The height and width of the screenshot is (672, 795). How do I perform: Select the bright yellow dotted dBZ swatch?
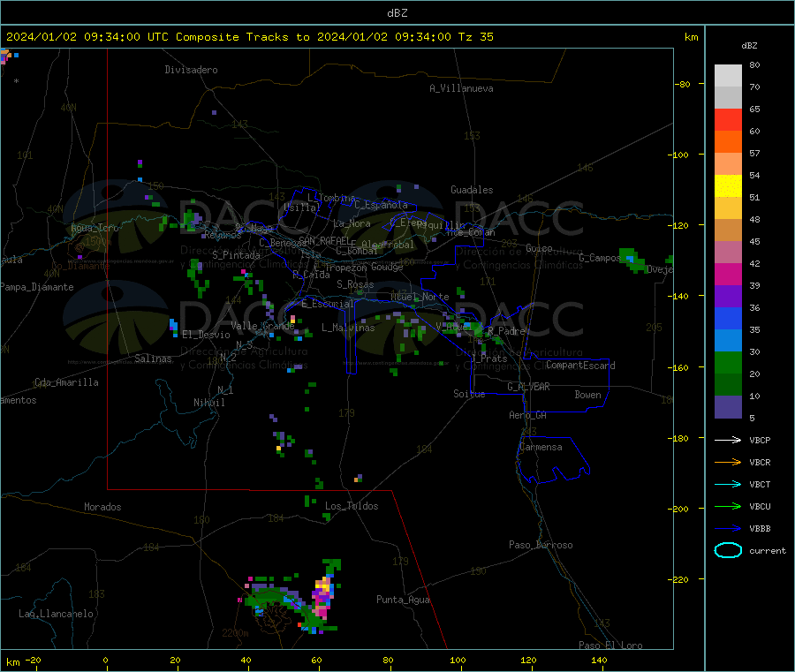click(x=728, y=186)
